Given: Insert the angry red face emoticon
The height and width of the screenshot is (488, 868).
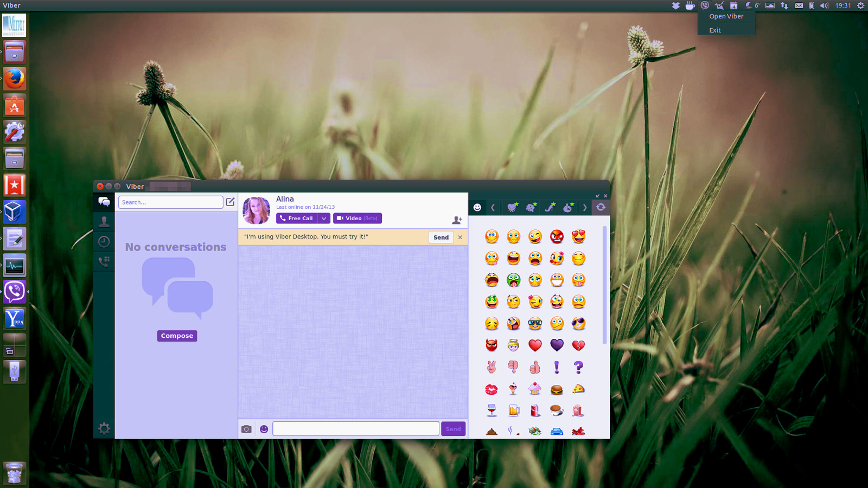Looking at the screenshot, I should (x=557, y=236).
